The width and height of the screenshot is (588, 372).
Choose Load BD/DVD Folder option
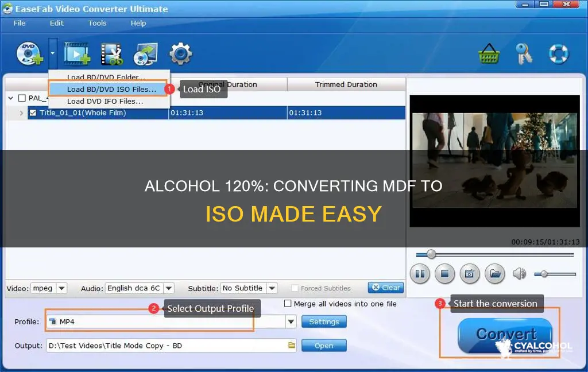109,77
